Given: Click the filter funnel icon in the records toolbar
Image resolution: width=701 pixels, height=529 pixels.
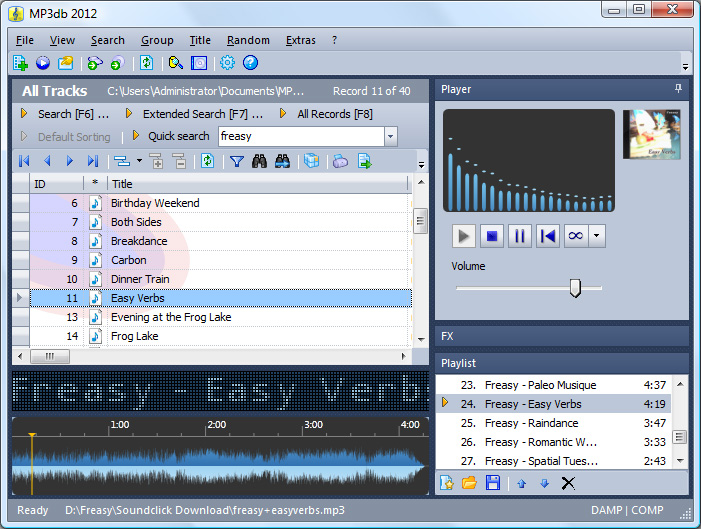Looking at the screenshot, I should point(237,161).
